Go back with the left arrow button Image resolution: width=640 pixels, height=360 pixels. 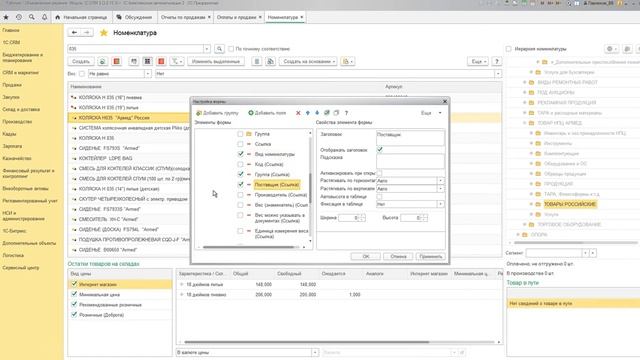pyautogui.click(x=74, y=33)
